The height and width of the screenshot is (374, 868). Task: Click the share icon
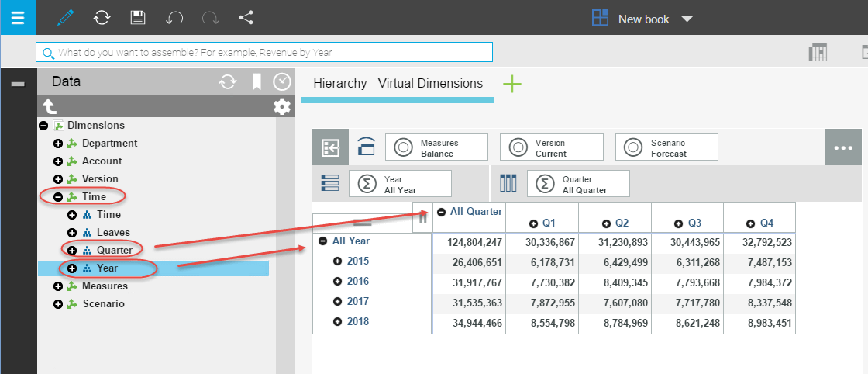246,17
